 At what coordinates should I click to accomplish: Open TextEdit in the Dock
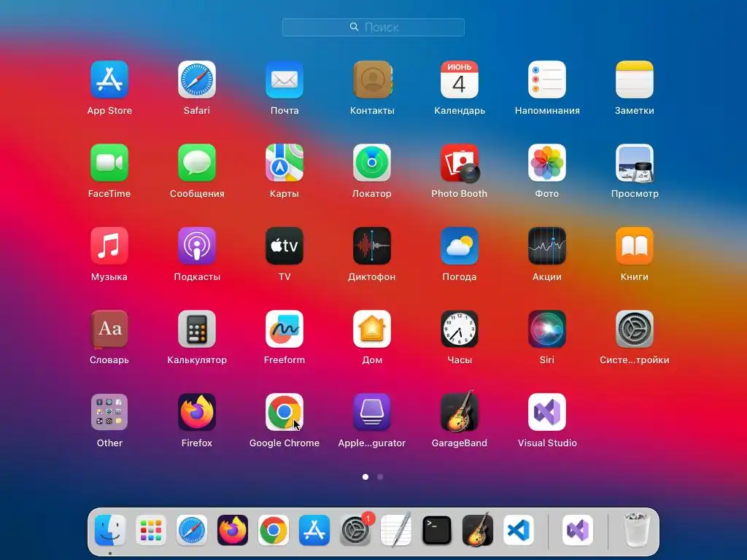tap(396, 530)
